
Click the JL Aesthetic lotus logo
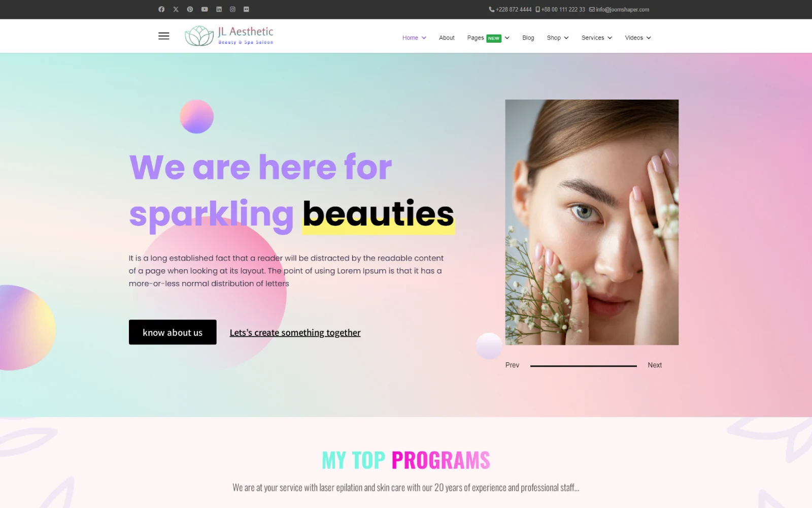click(229, 36)
